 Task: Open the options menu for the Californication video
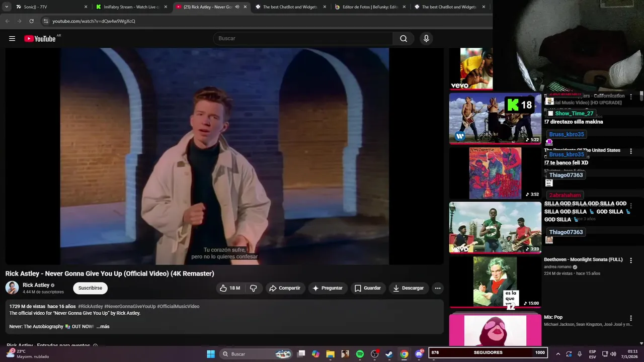click(x=631, y=97)
